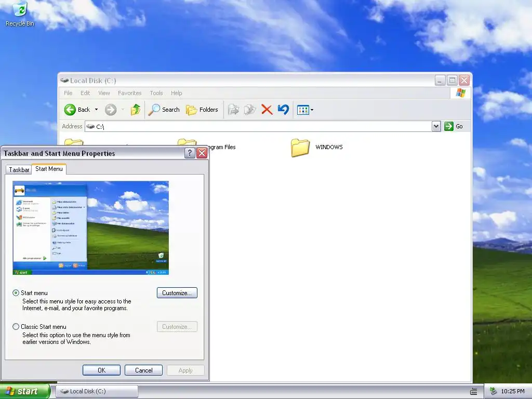Click the Back arrow in Explorer toolbar
Viewport: 532px width, 399px height.
click(70, 110)
